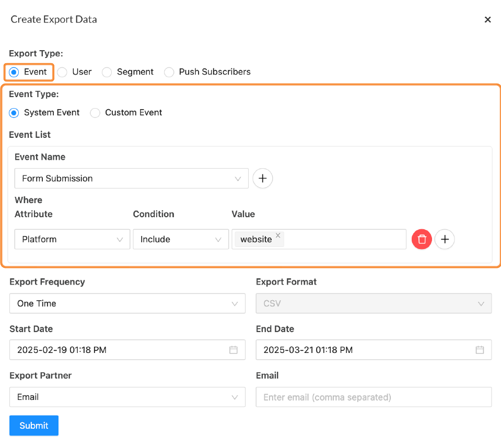Expand the Platform attribute dropdown
Viewport: 501px width, 448px height.
pyautogui.click(x=72, y=239)
